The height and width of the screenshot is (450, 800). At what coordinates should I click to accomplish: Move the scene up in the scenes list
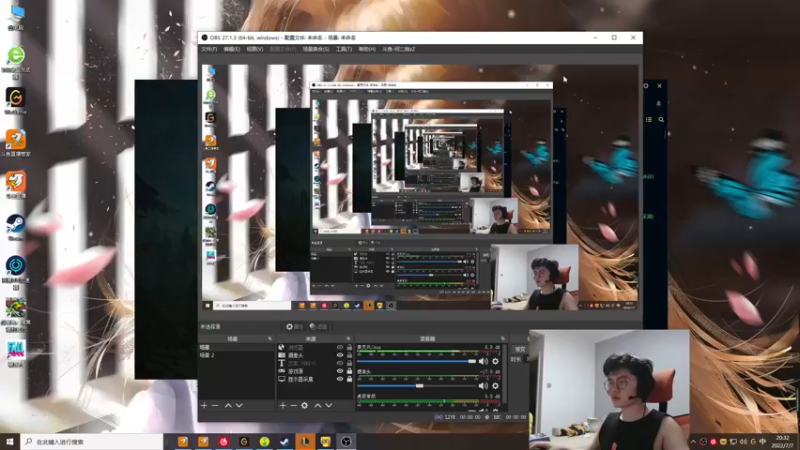228,406
